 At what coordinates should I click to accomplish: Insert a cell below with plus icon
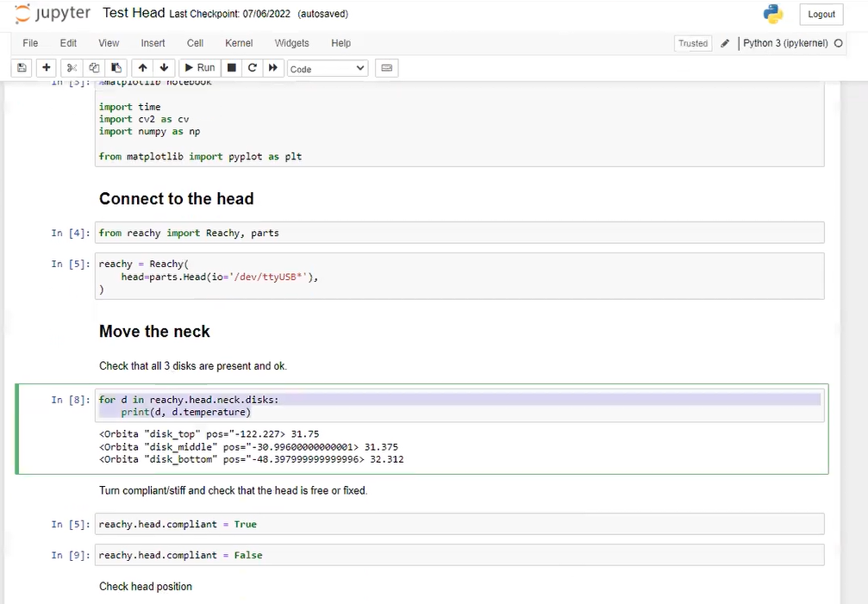47,68
